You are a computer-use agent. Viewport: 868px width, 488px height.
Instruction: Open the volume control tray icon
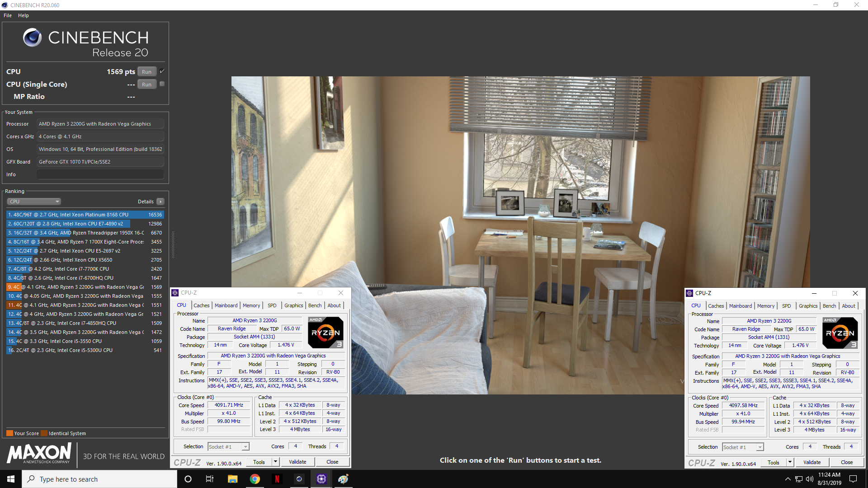click(810, 479)
